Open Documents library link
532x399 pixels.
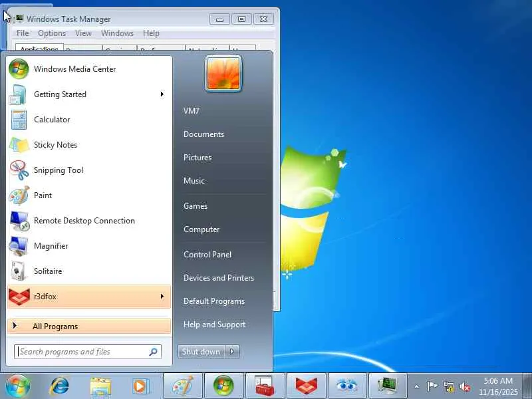pos(204,134)
